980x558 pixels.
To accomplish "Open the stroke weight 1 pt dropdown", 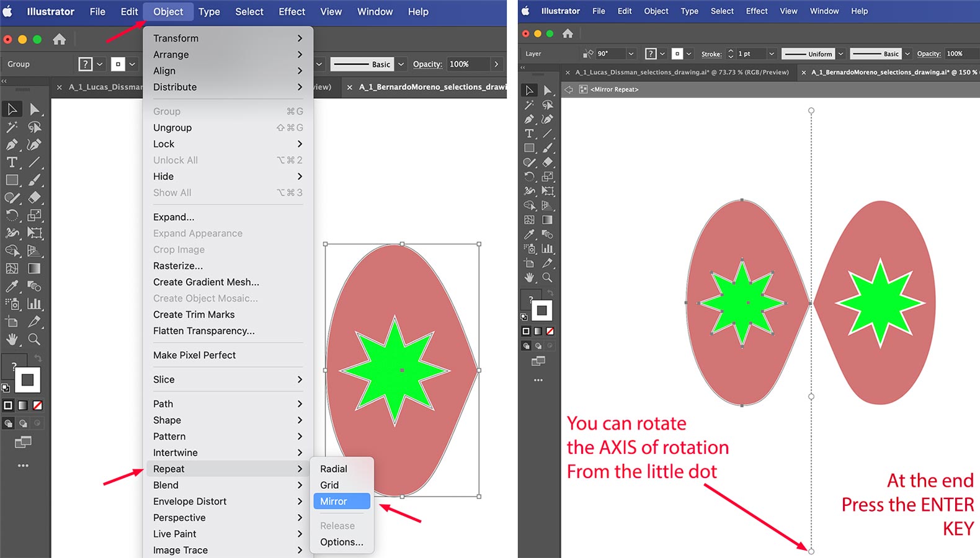I will tap(772, 54).
